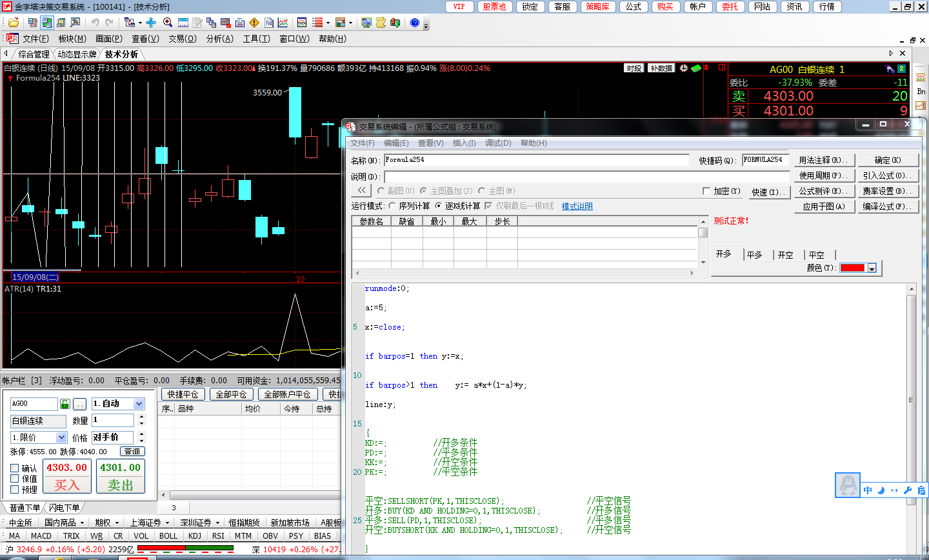The image size is (929, 560).
Task: Click the open folder toolbar icon
Action: [x=14, y=23]
